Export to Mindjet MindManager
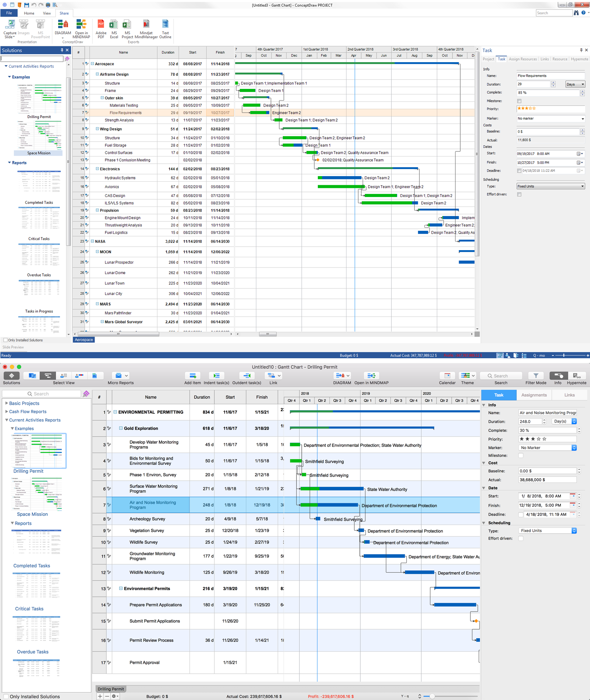590x700 pixels. point(146,29)
